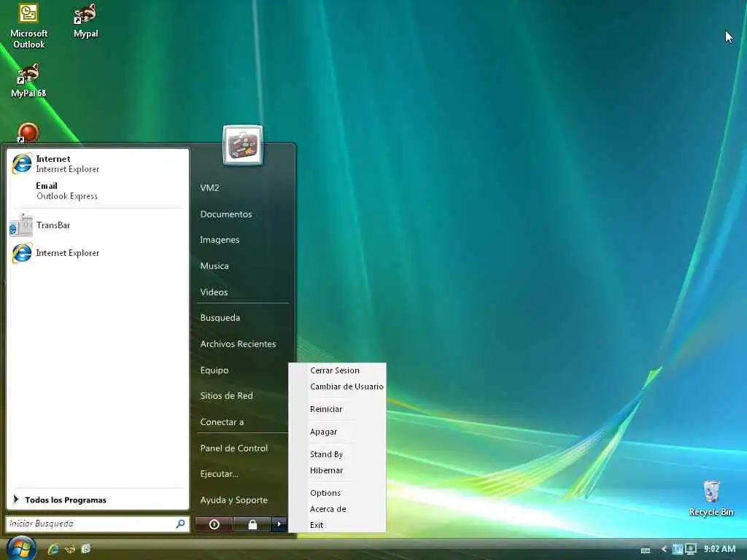Launch Internet Explorer from quick launch
Image resolution: width=747 pixels, height=560 pixels.
[x=53, y=549]
